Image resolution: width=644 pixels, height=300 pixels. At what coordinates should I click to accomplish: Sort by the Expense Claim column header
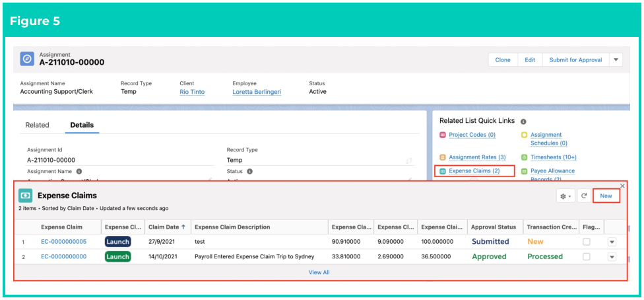pos(61,227)
